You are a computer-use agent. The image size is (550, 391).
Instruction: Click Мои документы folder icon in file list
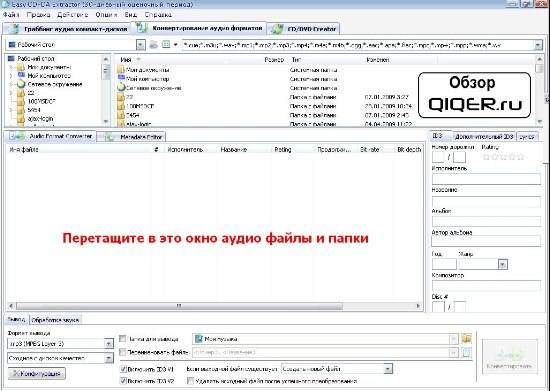(121, 70)
